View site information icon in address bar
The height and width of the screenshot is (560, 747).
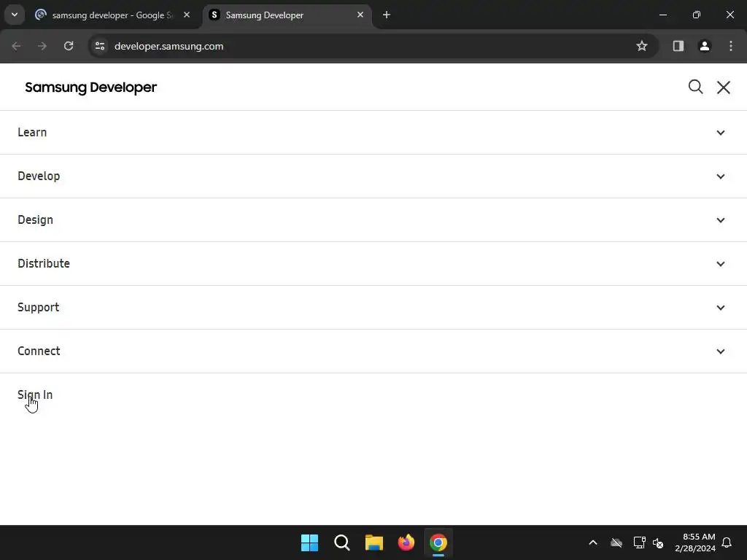point(100,46)
